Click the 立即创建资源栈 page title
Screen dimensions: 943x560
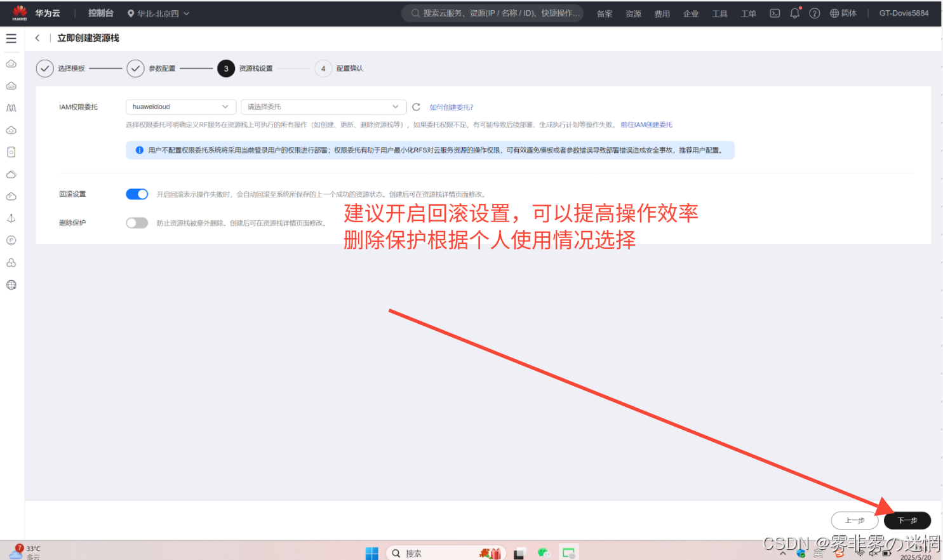88,38
